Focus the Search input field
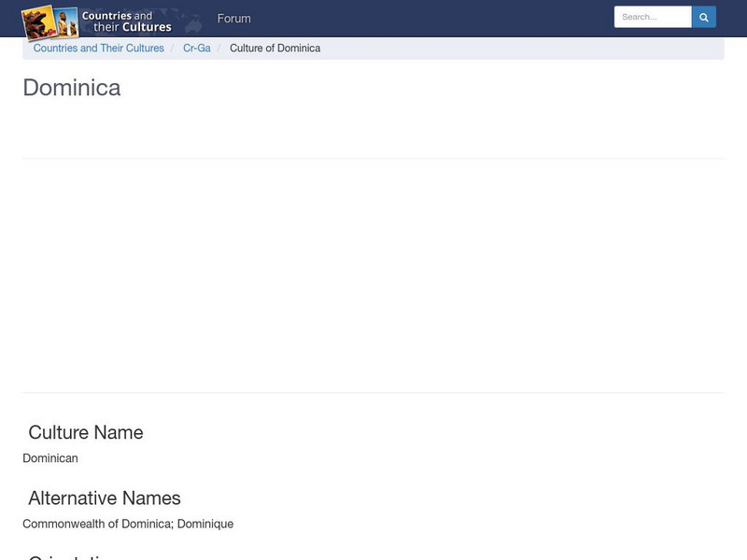The image size is (747, 560). [653, 17]
